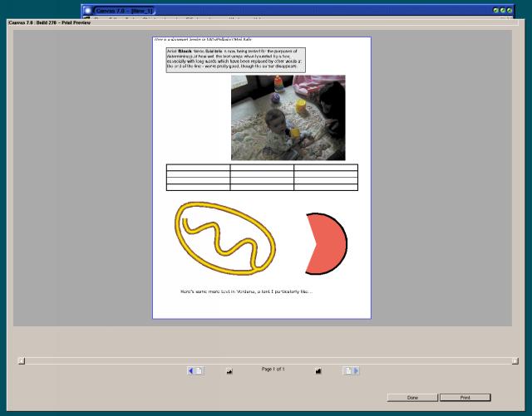
Task: Click the rightmost green button on Canvas title bar
Action: click(510, 10)
